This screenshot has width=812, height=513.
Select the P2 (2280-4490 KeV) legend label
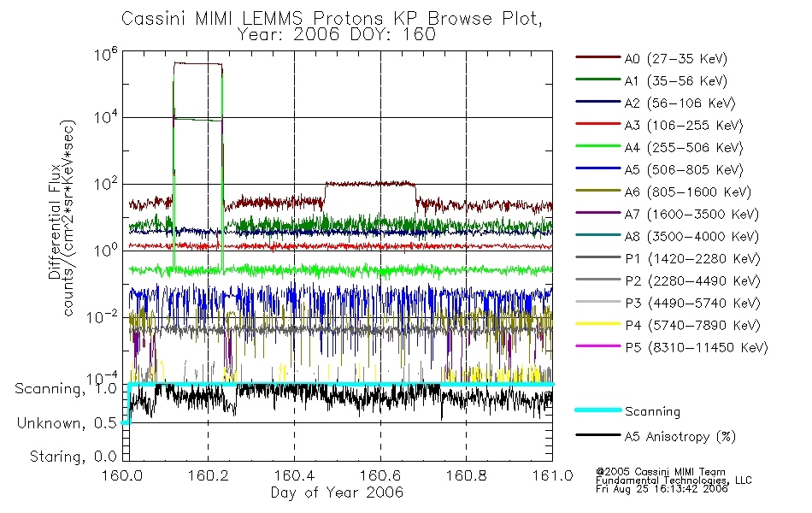click(x=693, y=280)
